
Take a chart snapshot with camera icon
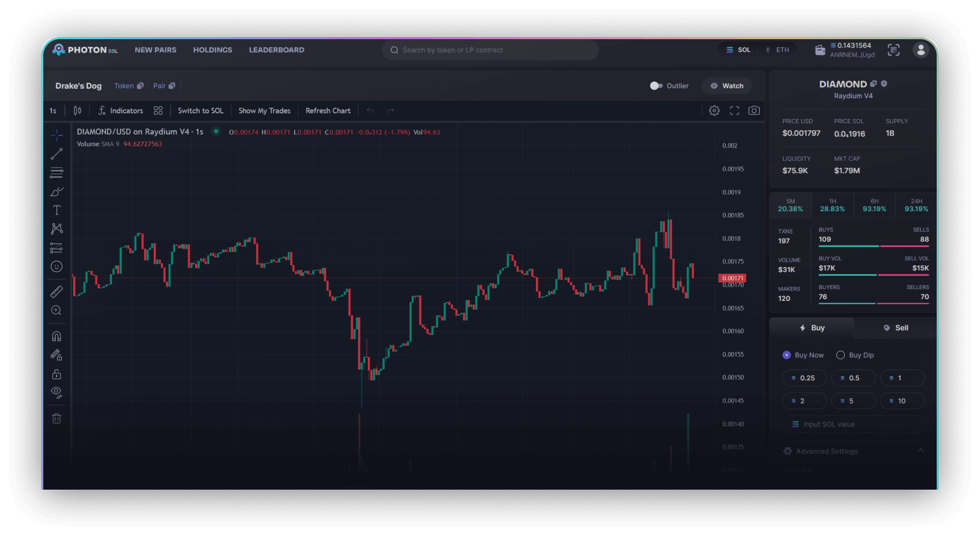(x=754, y=111)
